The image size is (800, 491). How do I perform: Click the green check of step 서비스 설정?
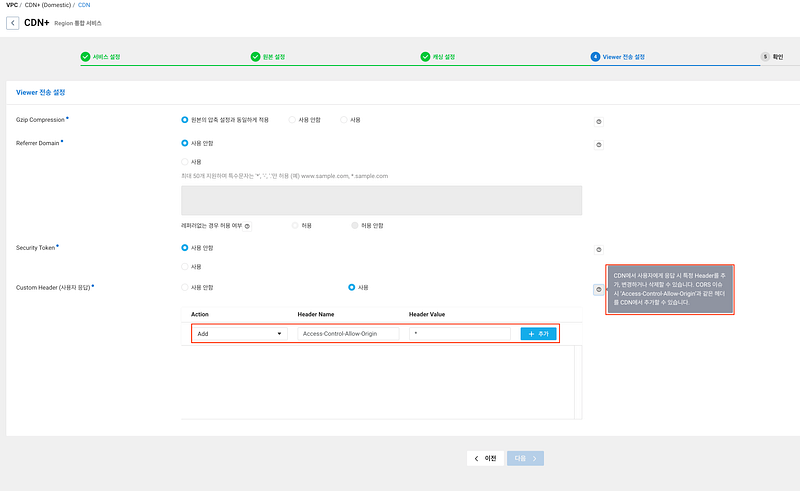pos(85,57)
